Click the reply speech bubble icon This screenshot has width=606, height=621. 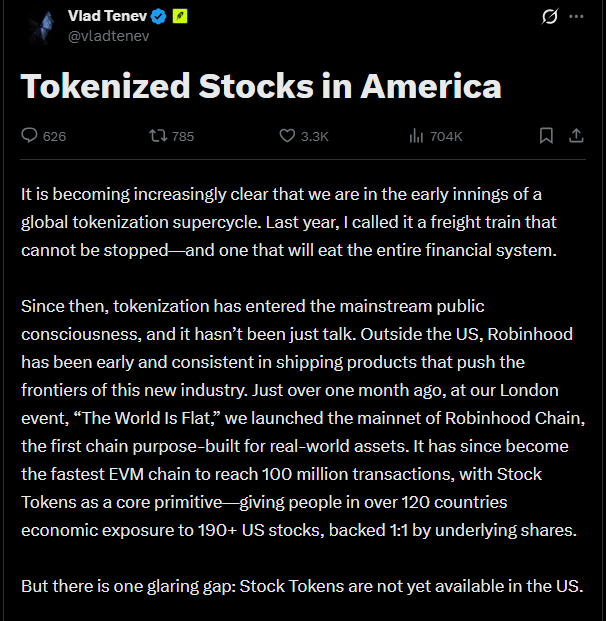(29, 135)
